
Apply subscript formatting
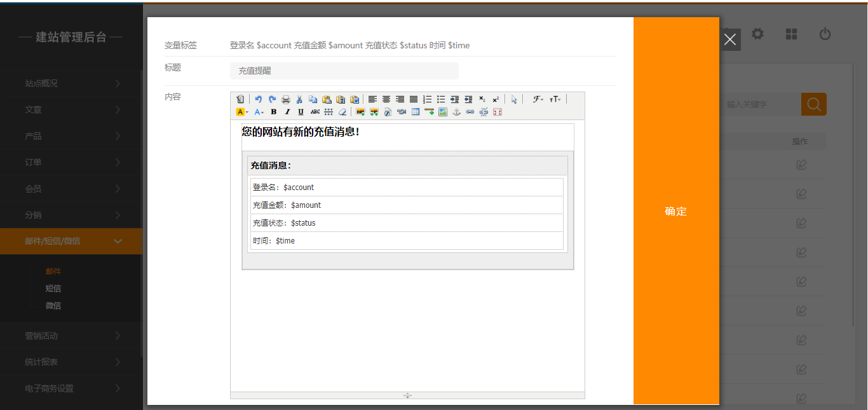[482, 99]
